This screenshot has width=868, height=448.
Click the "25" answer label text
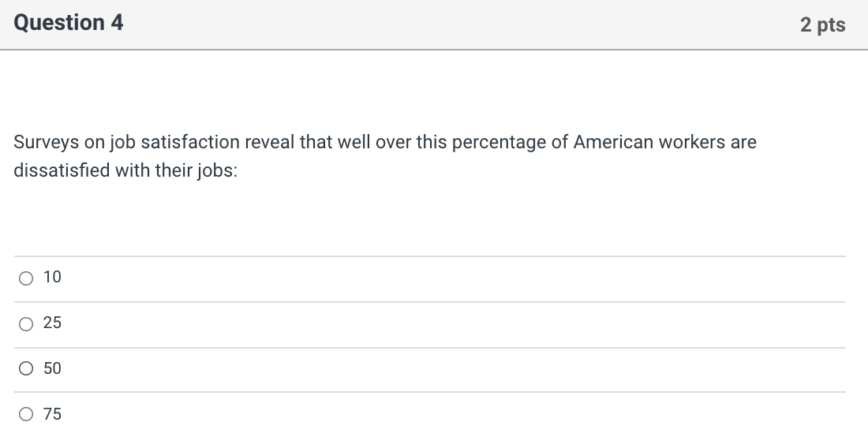tap(52, 323)
